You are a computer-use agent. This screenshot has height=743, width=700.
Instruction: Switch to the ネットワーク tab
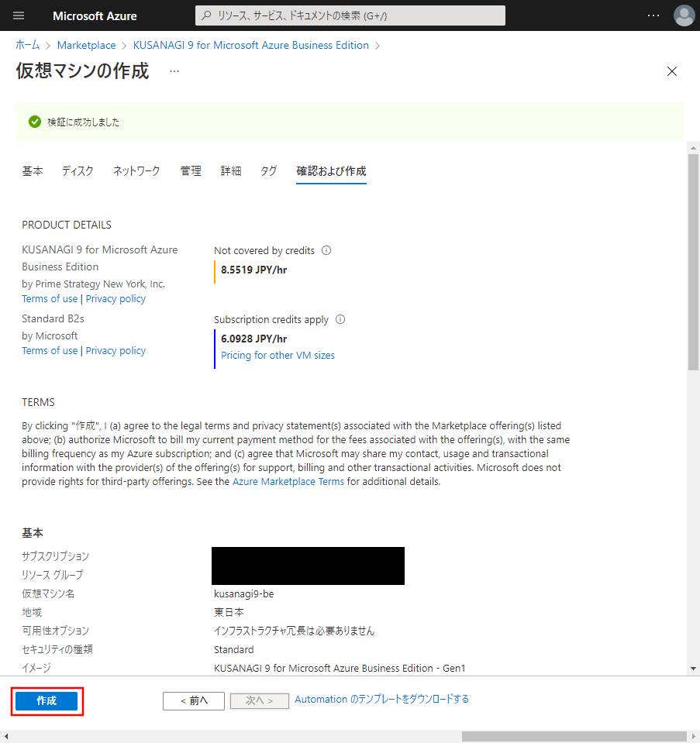point(136,171)
